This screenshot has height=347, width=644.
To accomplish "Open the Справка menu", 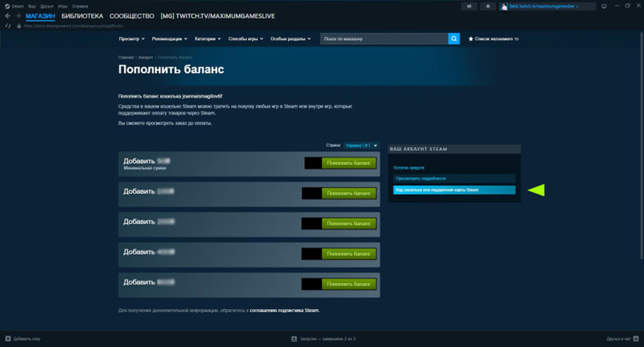I will (x=79, y=6).
